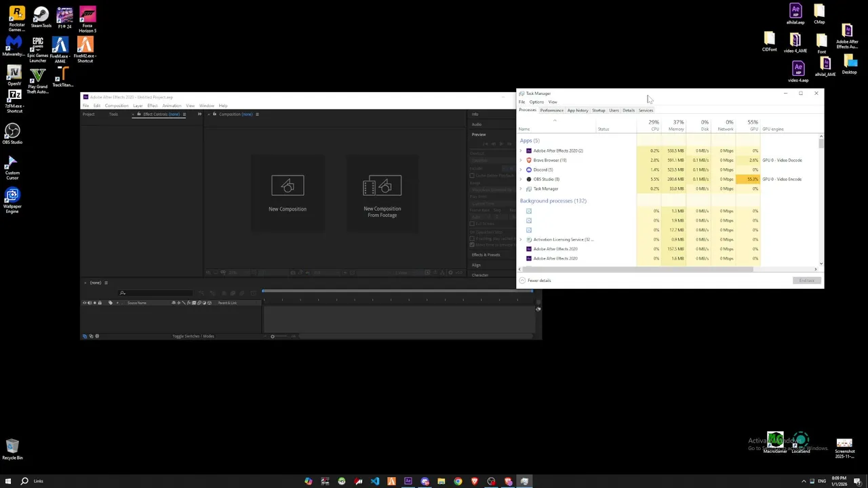Click the timeline search magnifier icon
868x488 pixels.
[x=123, y=293]
